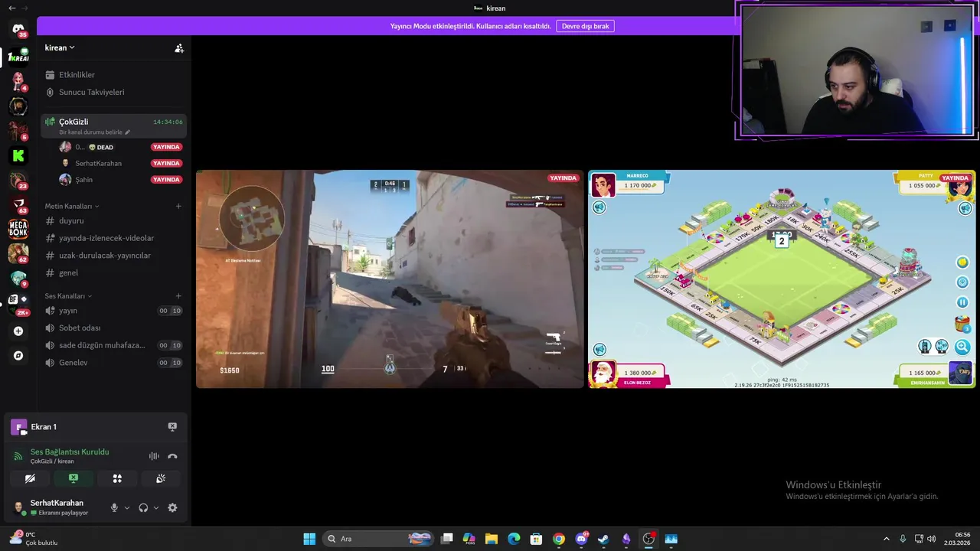
Task: Create channel in Ses Kanalları plus
Action: coord(178,296)
